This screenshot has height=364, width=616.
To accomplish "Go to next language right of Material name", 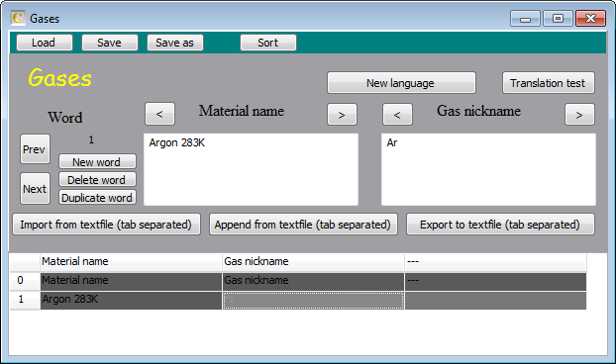I will pyautogui.click(x=342, y=115).
